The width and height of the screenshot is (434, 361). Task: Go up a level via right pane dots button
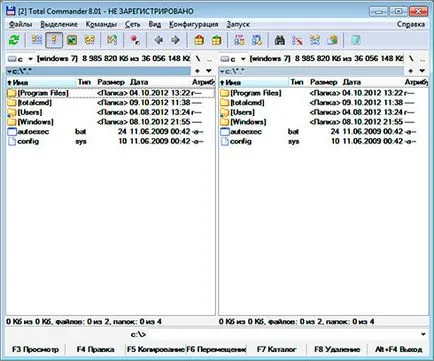click(423, 59)
